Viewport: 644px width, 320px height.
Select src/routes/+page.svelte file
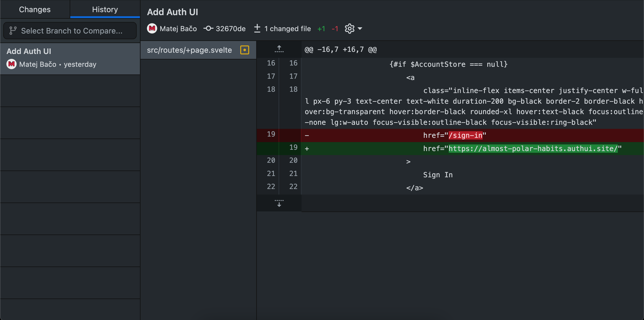(x=189, y=50)
